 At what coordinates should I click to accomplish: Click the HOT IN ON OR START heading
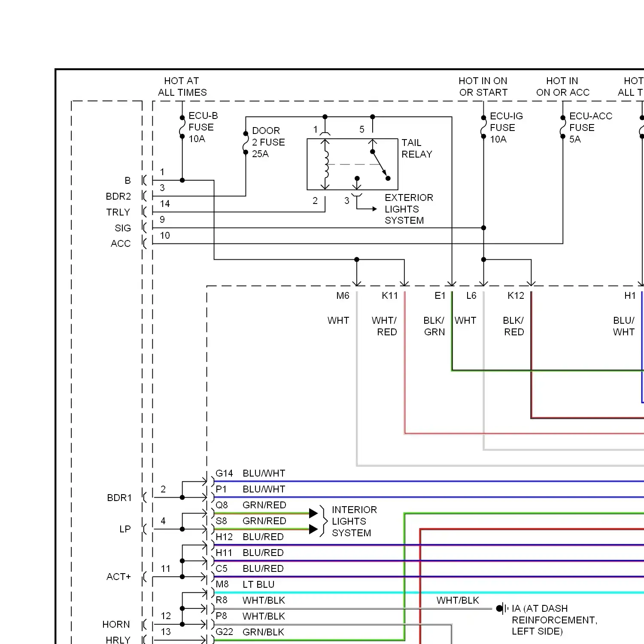pos(483,87)
